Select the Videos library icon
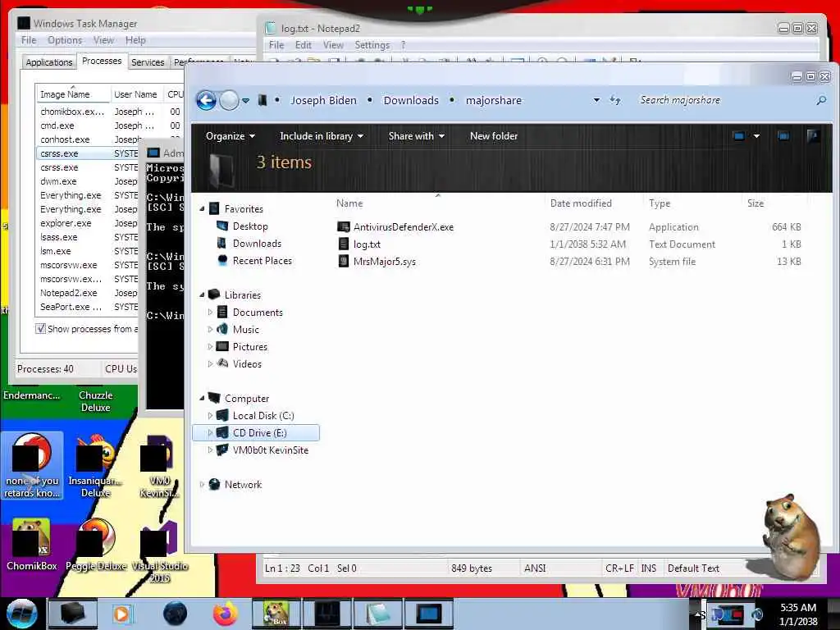This screenshot has width=840, height=630. (x=222, y=363)
